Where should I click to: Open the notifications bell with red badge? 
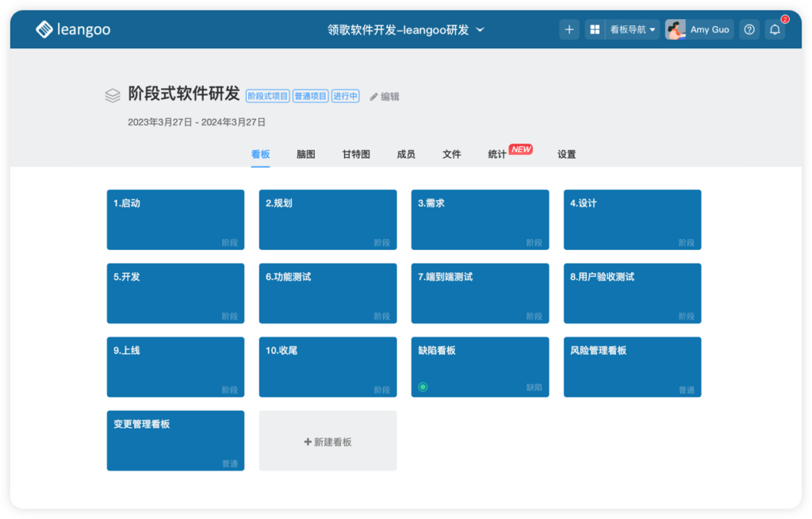pos(775,29)
